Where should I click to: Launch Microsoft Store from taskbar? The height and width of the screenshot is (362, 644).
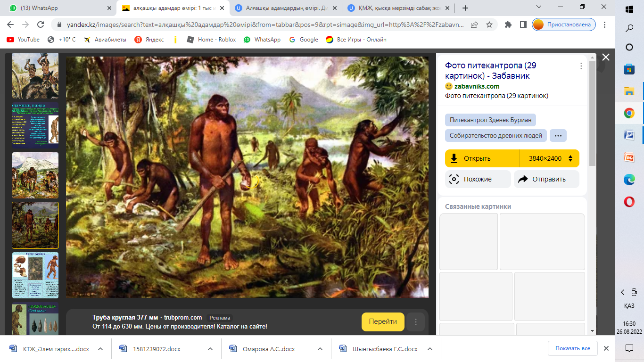[x=629, y=69]
